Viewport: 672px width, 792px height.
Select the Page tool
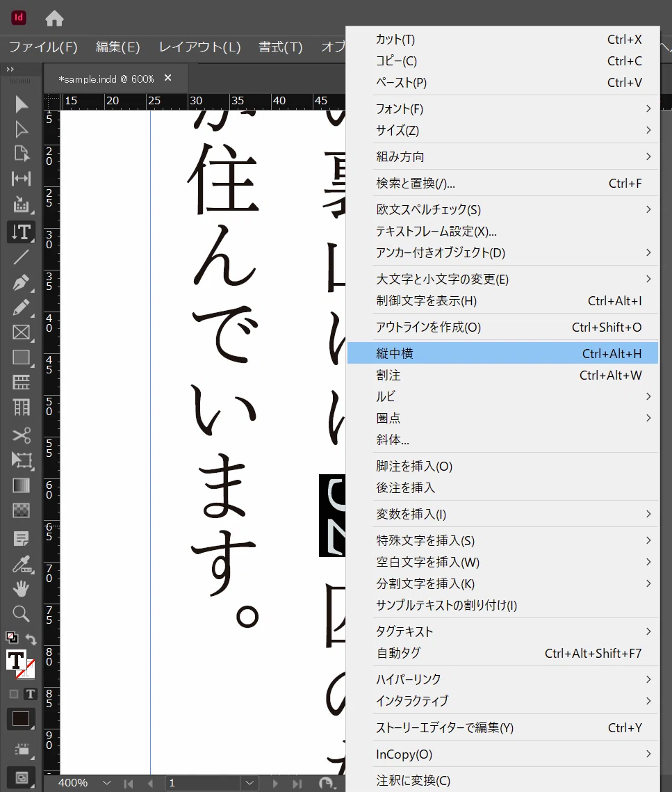point(21,154)
